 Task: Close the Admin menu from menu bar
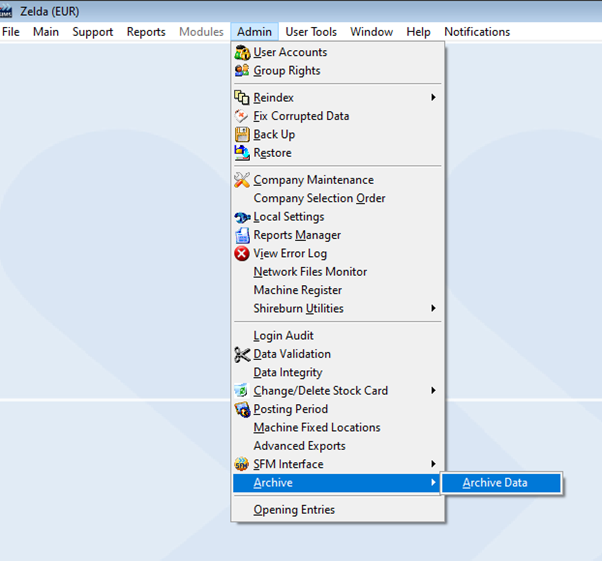click(x=254, y=32)
